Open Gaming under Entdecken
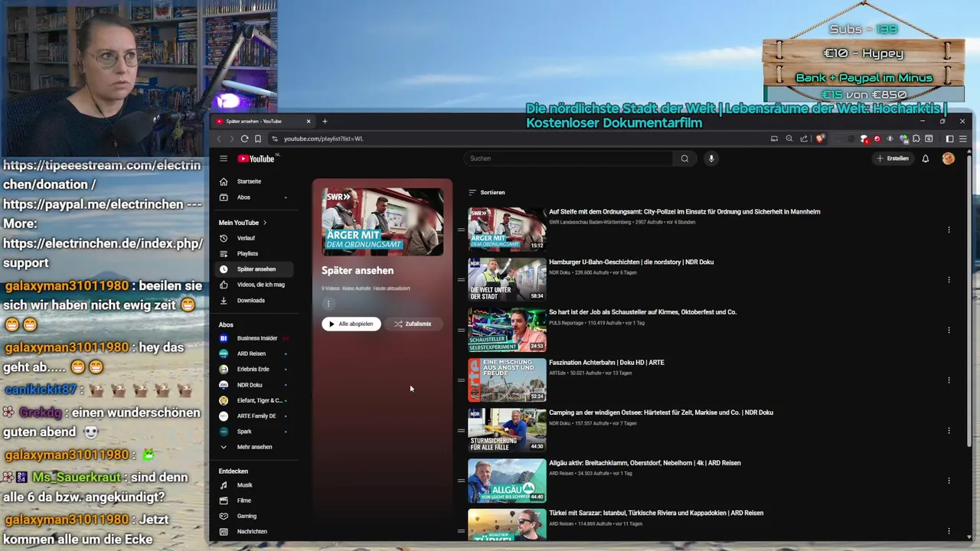 click(254, 516)
